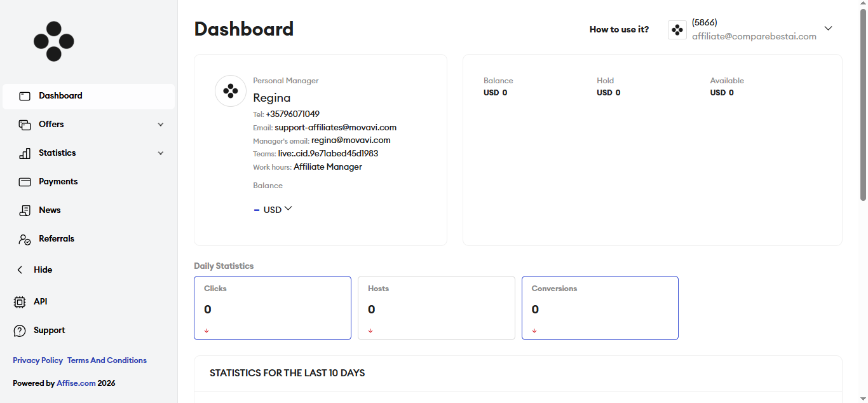The image size is (868, 403).
Task: Toggle the Clicks daily statistics card
Action: pyautogui.click(x=273, y=308)
